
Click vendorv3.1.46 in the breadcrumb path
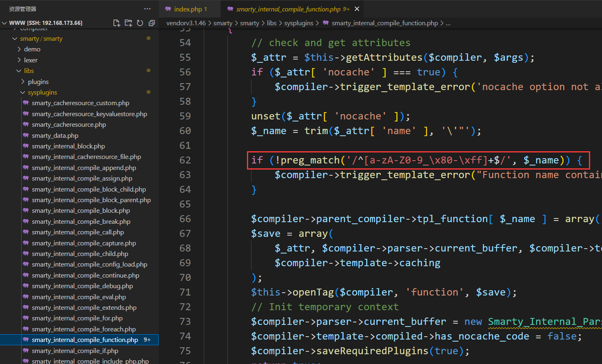(186, 23)
